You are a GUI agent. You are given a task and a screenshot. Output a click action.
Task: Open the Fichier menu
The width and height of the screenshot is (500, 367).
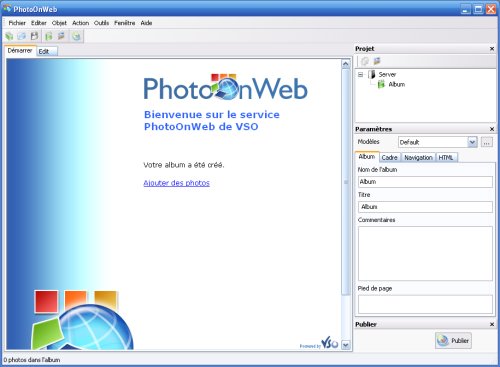point(17,23)
